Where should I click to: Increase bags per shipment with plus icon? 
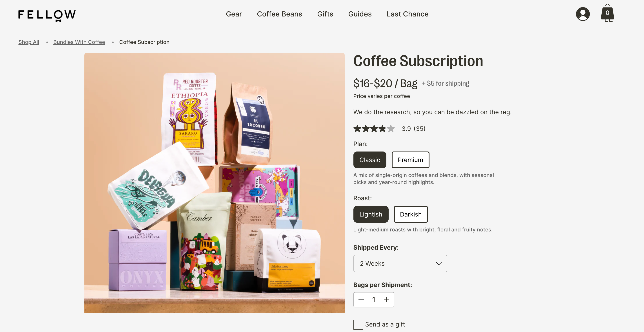click(x=386, y=300)
